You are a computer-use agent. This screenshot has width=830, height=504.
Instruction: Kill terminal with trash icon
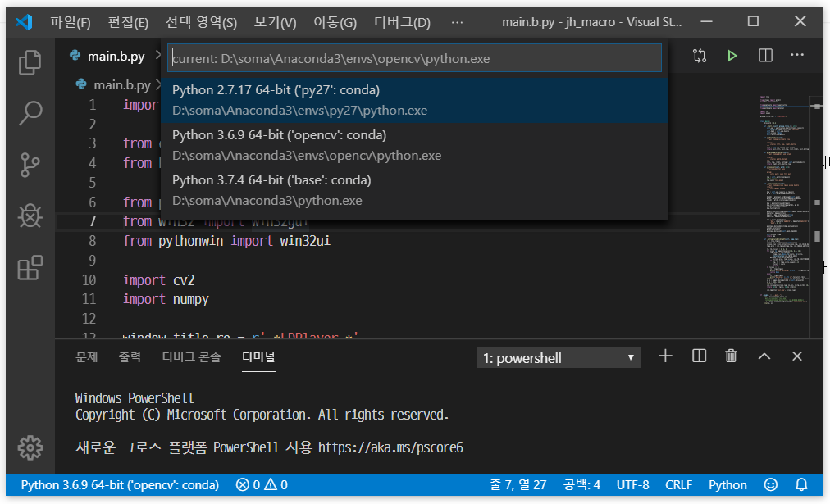[x=731, y=356]
